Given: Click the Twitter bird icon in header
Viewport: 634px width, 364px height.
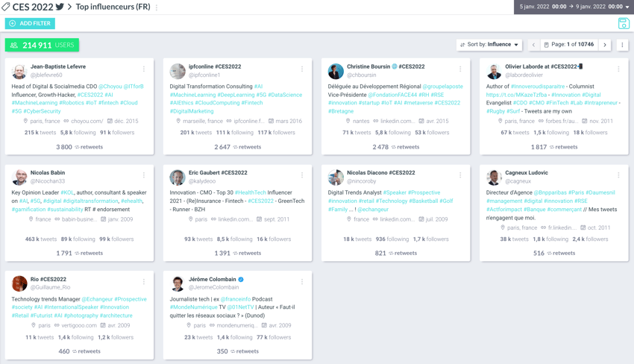Looking at the screenshot, I should click(x=60, y=7).
